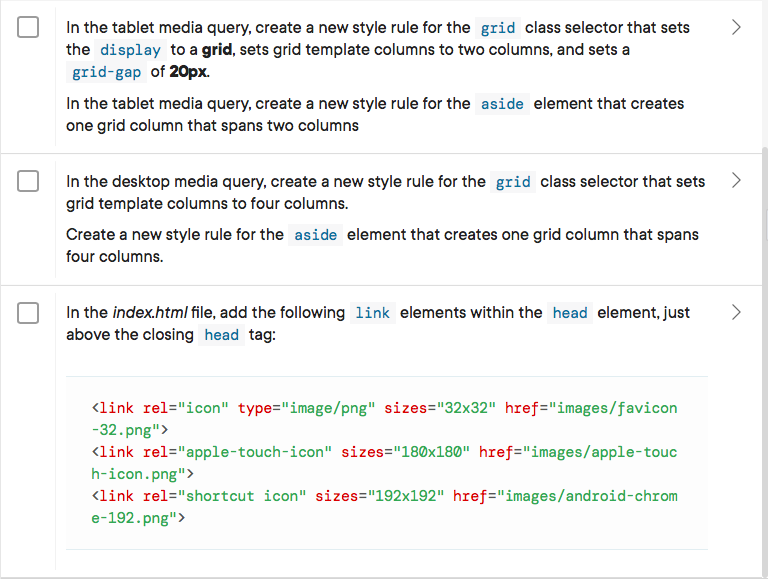This screenshot has height=579, width=768.
Task: Click the 'grid-gap' code term
Action: (x=106, y=72)
